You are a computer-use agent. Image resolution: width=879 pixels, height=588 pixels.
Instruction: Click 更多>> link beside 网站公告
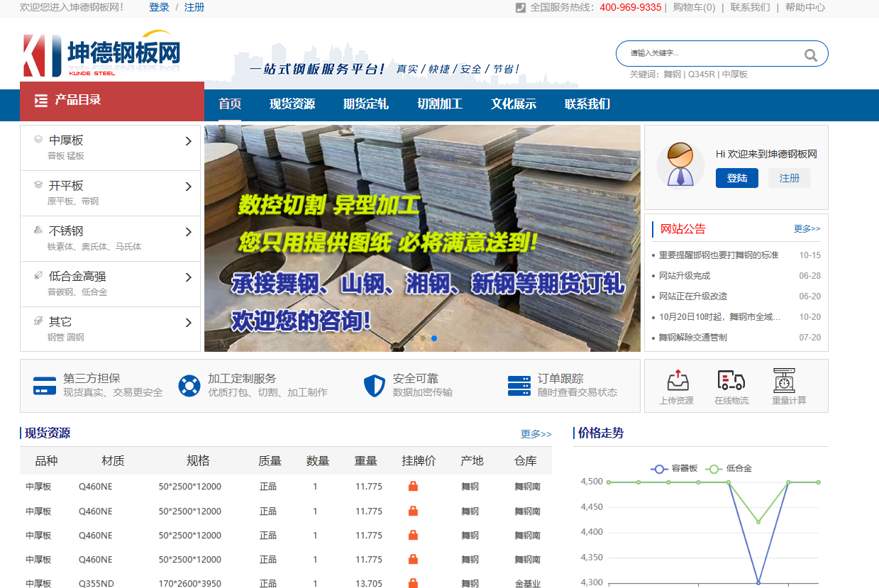point(807,229)
